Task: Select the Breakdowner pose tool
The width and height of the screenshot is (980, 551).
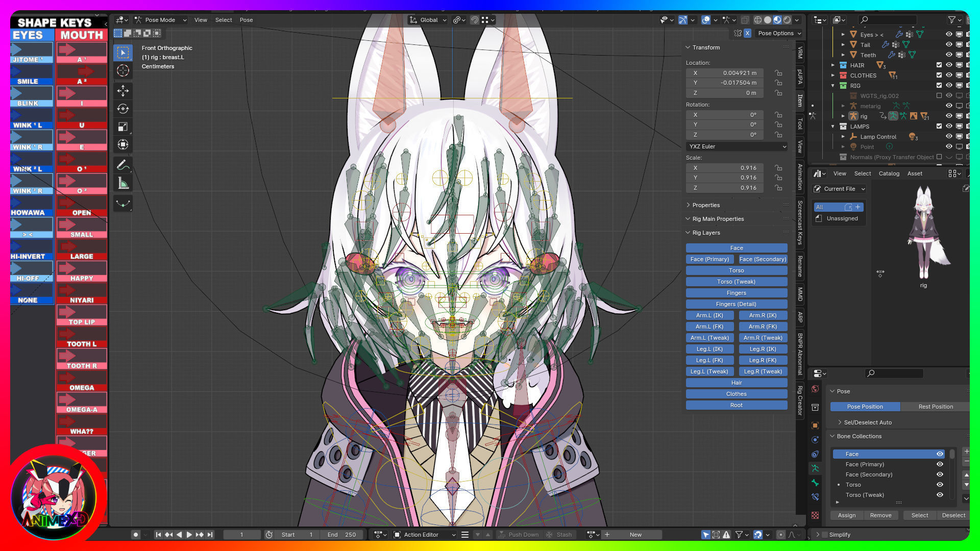Action: pos(123,204)
